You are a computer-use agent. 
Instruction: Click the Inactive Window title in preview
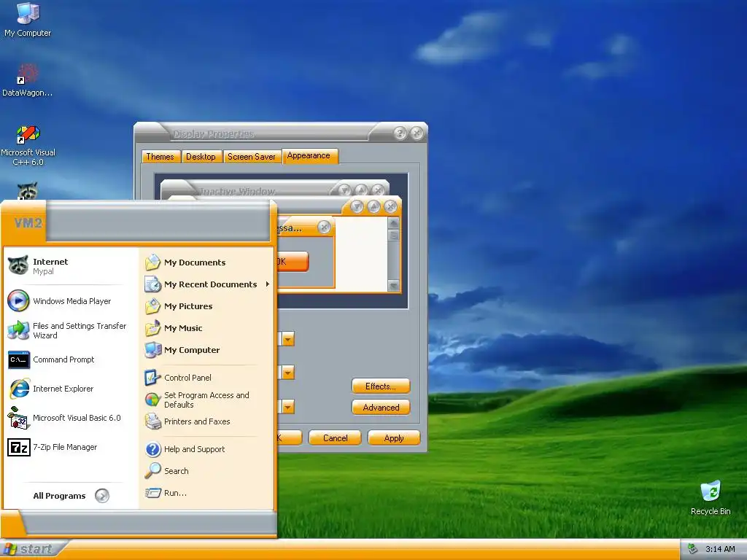(237, 192)
